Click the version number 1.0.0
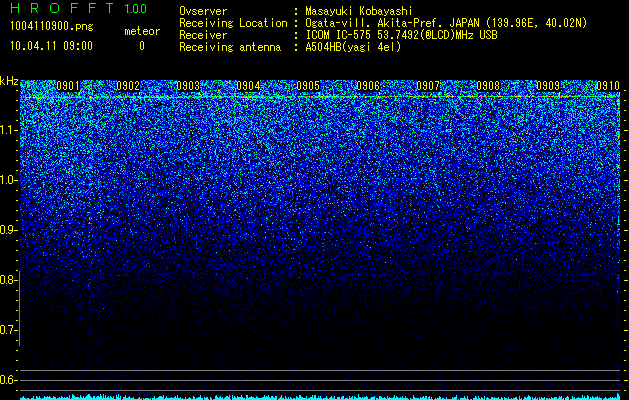Viewport: 629px width, 400px height. point(136,8)
